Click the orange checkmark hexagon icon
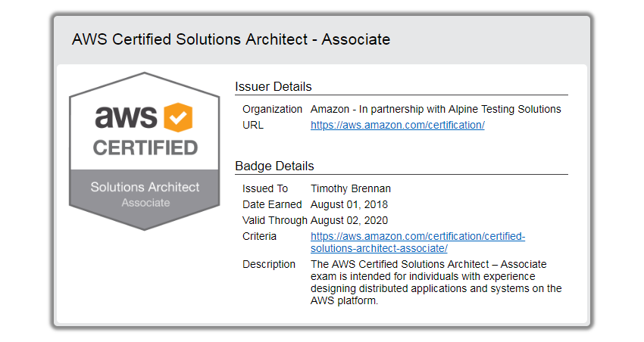Screen dimensions: 644x342 pyautogui.click(x=179, y=117)
